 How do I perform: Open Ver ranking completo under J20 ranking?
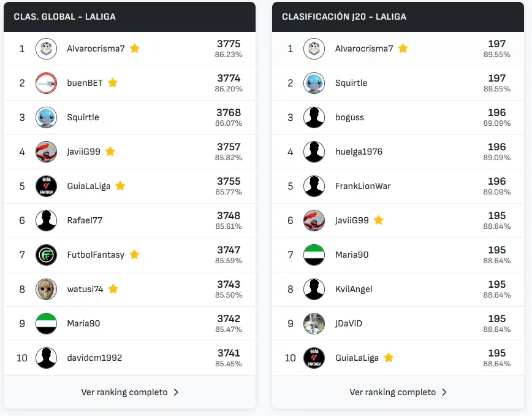(393, 392)
